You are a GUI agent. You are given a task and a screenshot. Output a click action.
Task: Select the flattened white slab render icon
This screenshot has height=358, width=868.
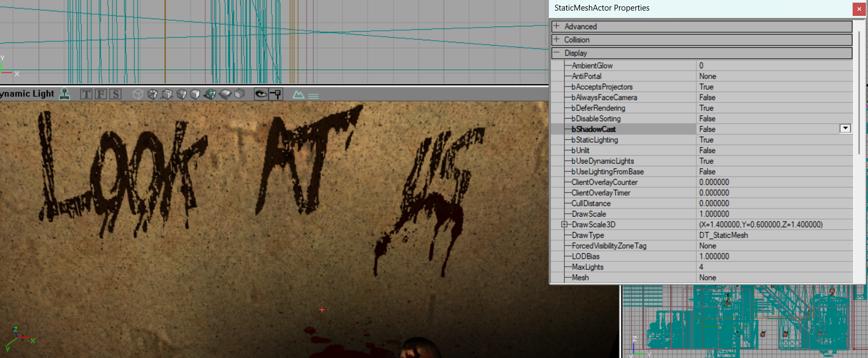pos(225,94)
